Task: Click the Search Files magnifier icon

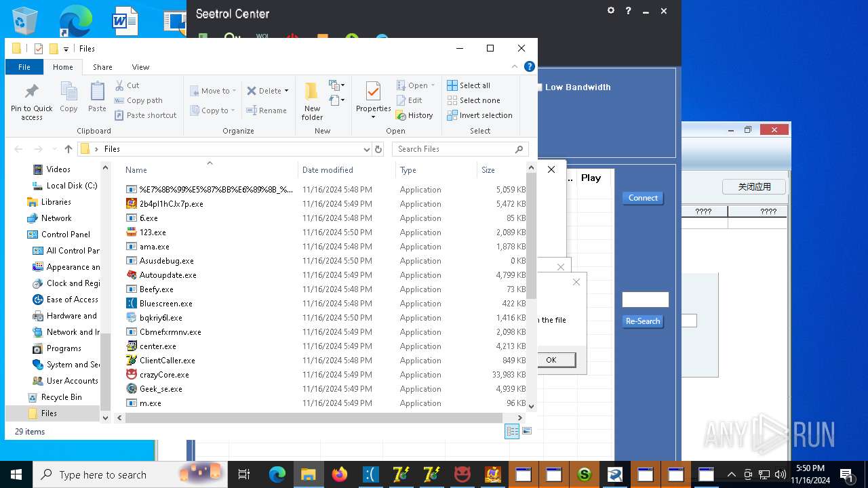Action: pyautogui.click(x=519, y=149)
